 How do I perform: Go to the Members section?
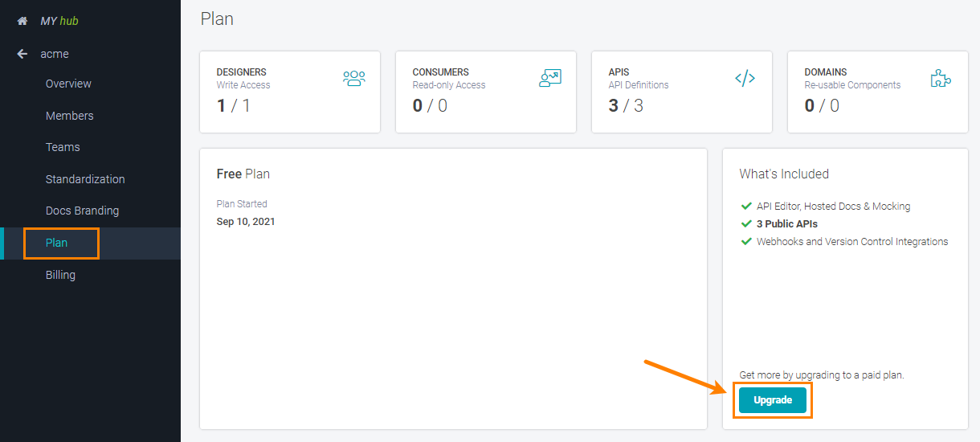[x=69, y=116]
